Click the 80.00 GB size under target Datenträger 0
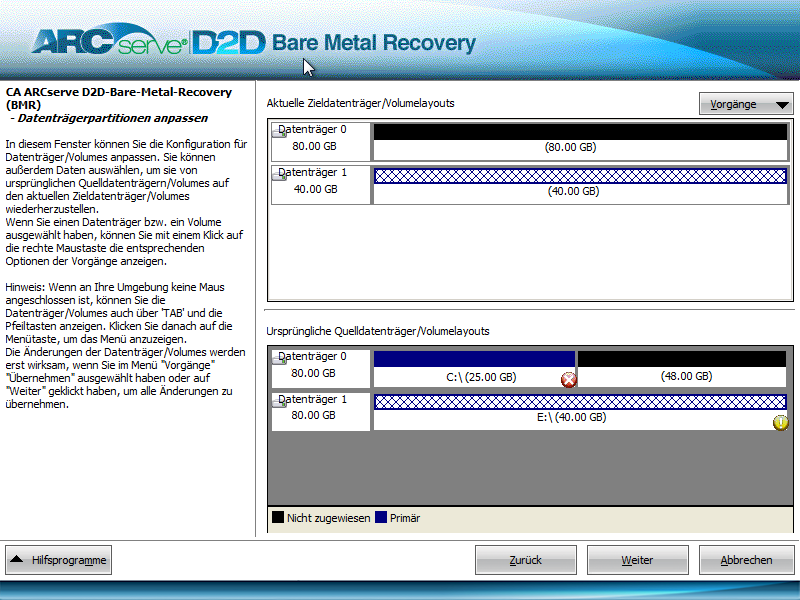 [x=314, y=146]
